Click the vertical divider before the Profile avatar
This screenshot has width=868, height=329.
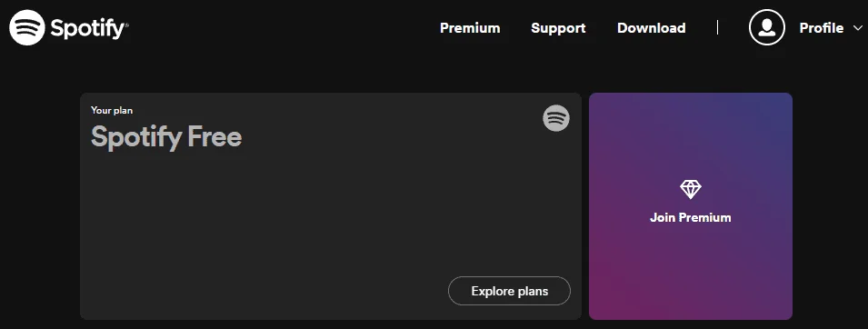tap(717, 27)
